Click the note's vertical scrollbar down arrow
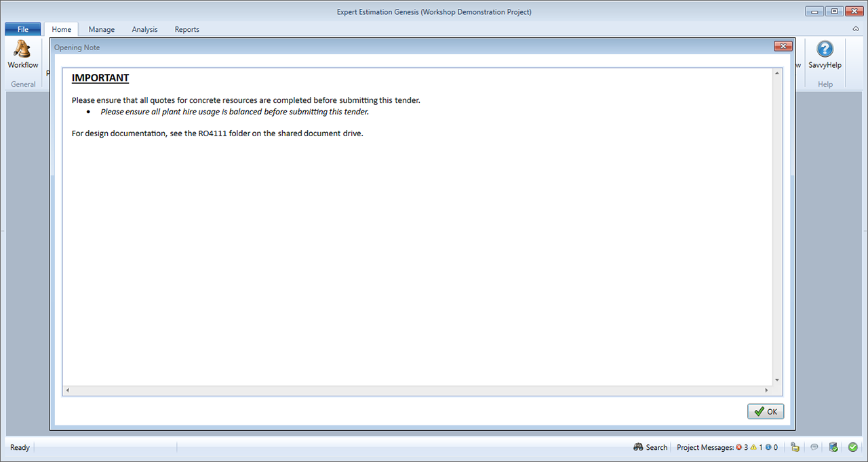The width and height of the screenshot is (868, 462). pyautogui.click(x=777, y=381)
